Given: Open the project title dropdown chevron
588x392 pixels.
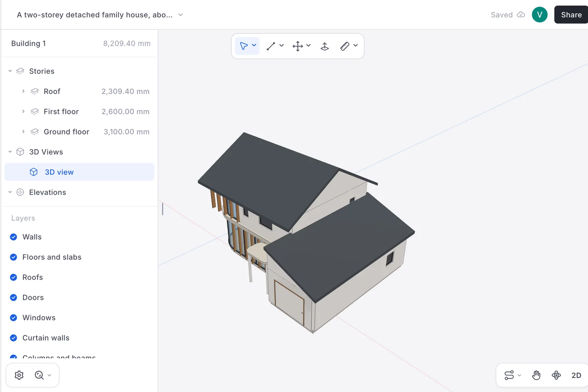Looking at the screenshot, I should pyautogui.click(x=180, y=15).
